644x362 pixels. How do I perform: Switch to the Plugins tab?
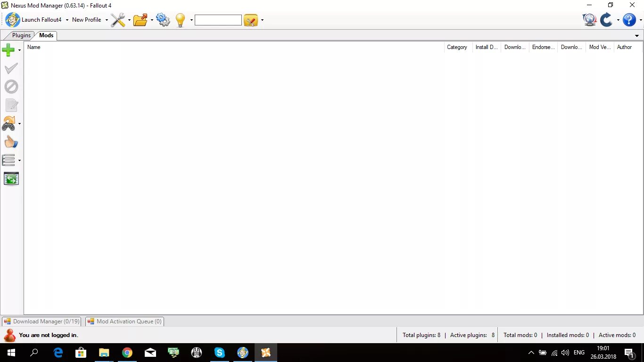[x=21, y=35]
